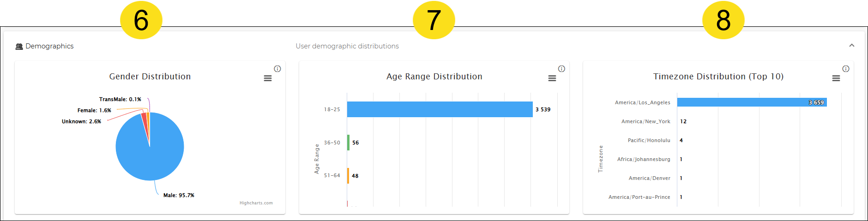Click the TransMale: 0.1% pie label
Viewport: 868px width, 221px height.
[120, 100]
